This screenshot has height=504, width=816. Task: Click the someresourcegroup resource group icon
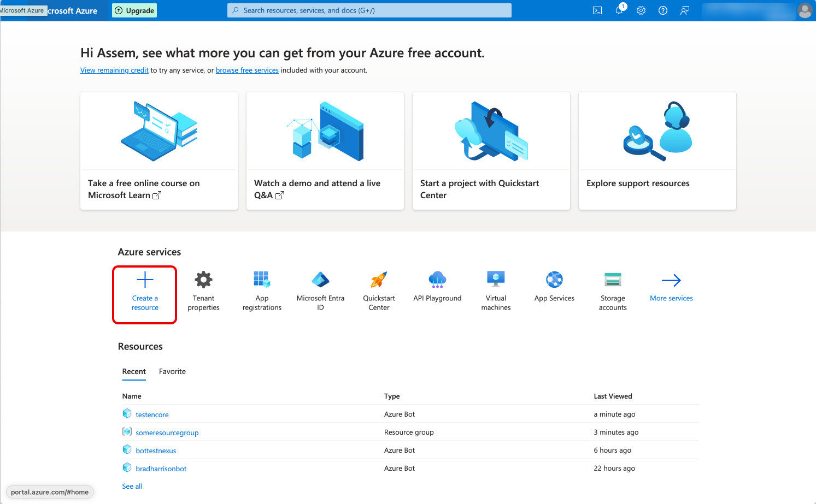[x=127, y=432]
